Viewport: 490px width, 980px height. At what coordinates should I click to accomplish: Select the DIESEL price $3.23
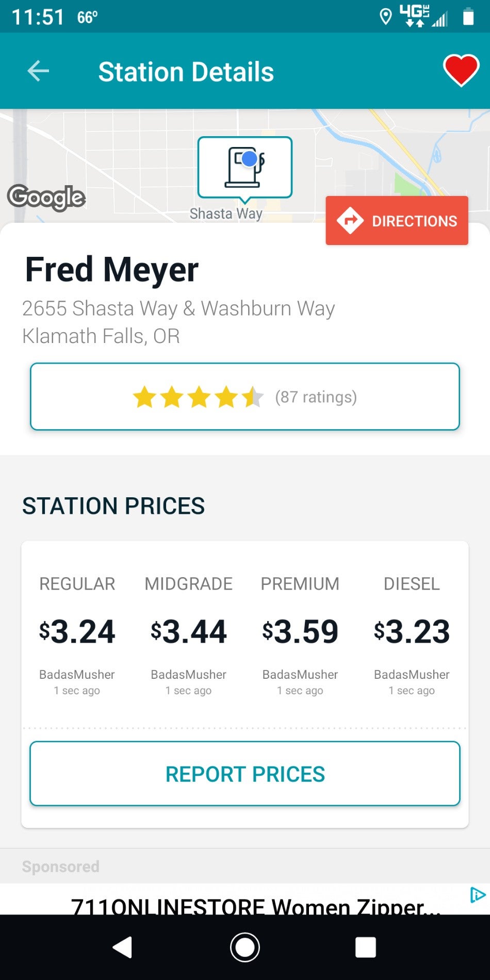pyautogui.click(x=412, y=631)
